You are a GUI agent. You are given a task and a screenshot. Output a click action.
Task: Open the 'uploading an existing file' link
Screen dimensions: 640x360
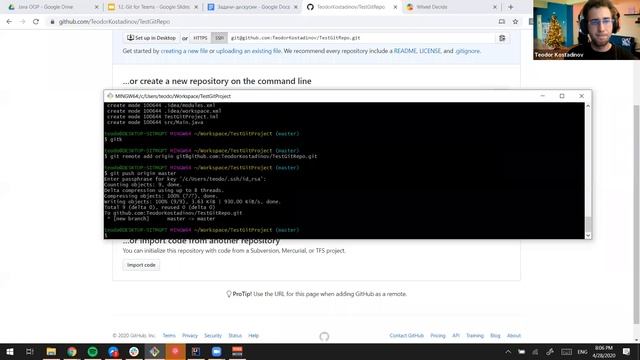248,51
